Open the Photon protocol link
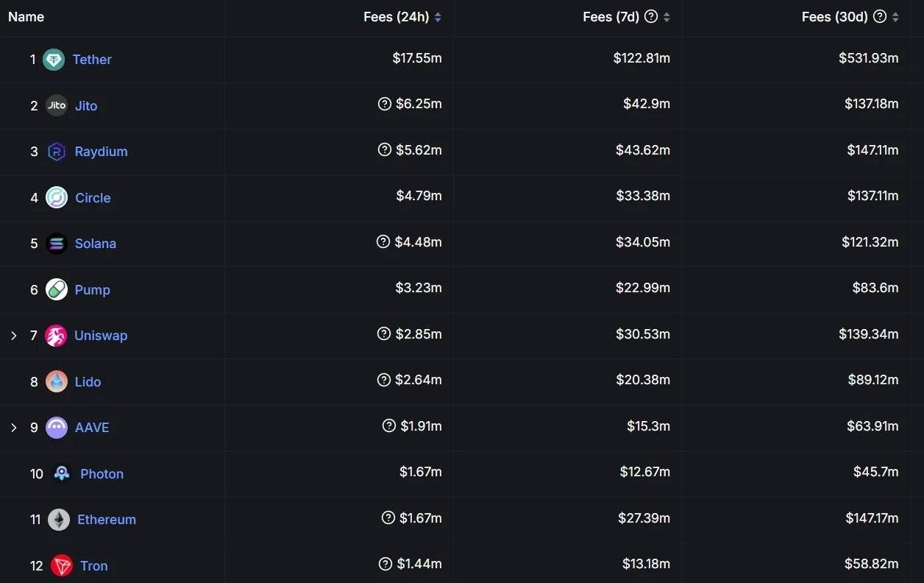924x583 pixels. coord(102,474)
